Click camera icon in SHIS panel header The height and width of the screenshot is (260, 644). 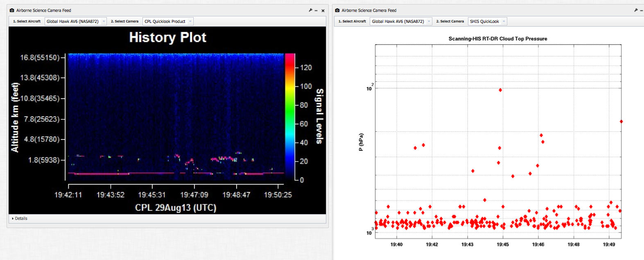[x=337, y=10]
